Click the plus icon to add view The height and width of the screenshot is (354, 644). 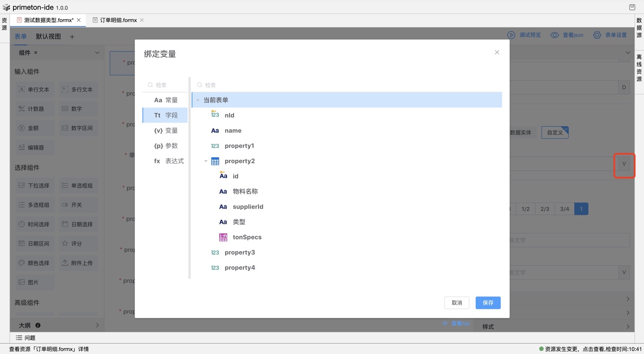72,37
